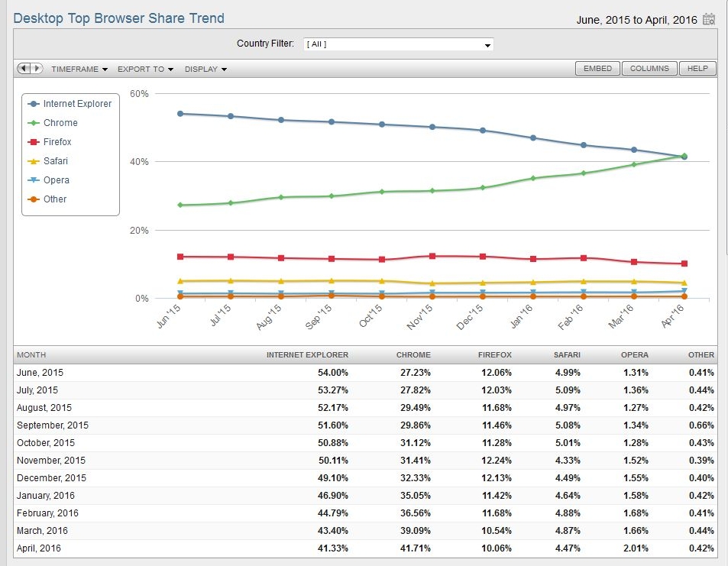Image resolution: width=728 pixels, height=566 pixels.
Task: Click the 54.00% Internet Explorer cell
Action: 333,373
